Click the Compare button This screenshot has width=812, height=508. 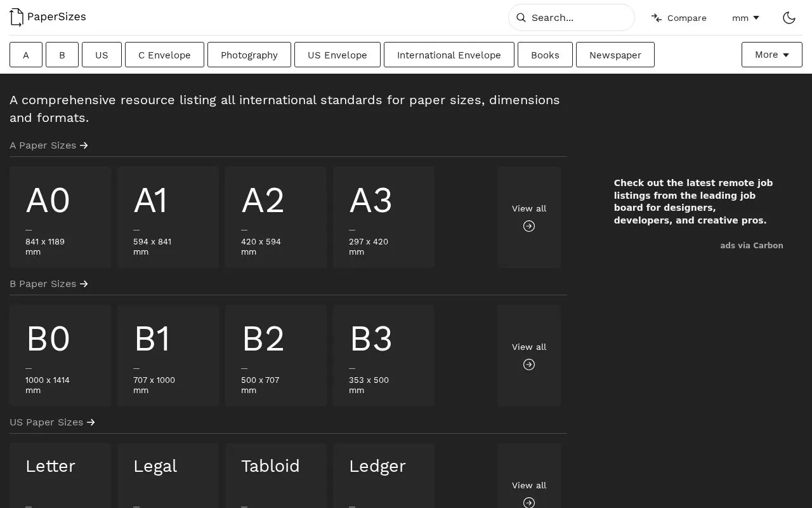pos(679,18)
